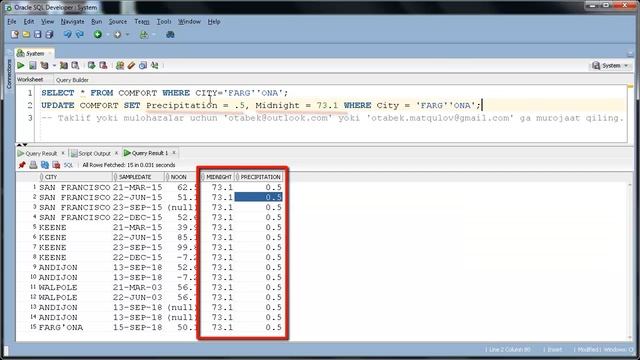Open the dropdown next to Back icon
The image size is (640, 360).
pos(107,35)
